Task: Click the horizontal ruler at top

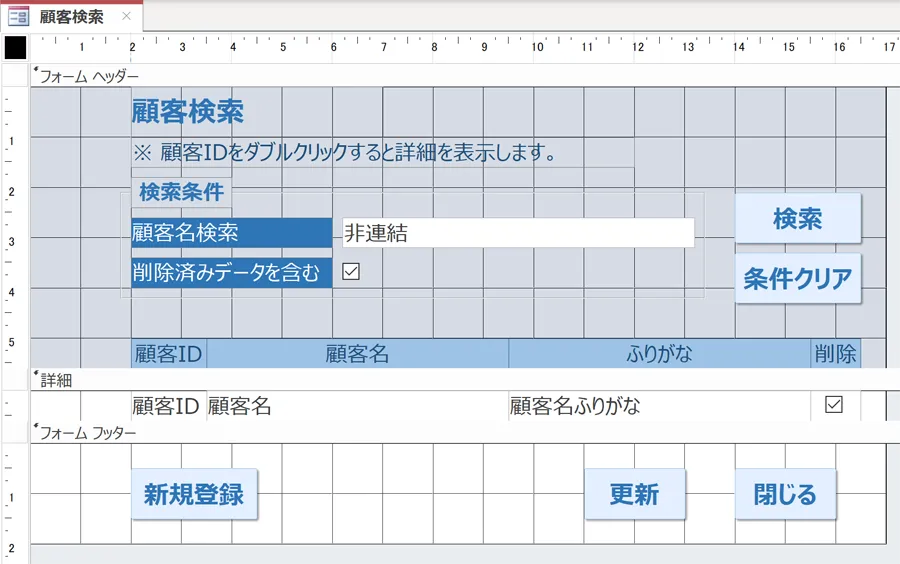Action: coord(460,47)
